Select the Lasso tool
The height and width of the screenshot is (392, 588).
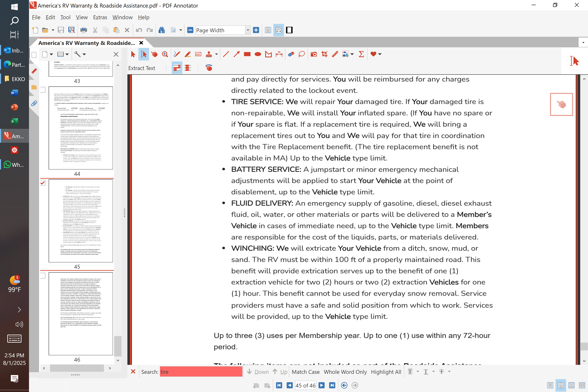tap(302, 54)
